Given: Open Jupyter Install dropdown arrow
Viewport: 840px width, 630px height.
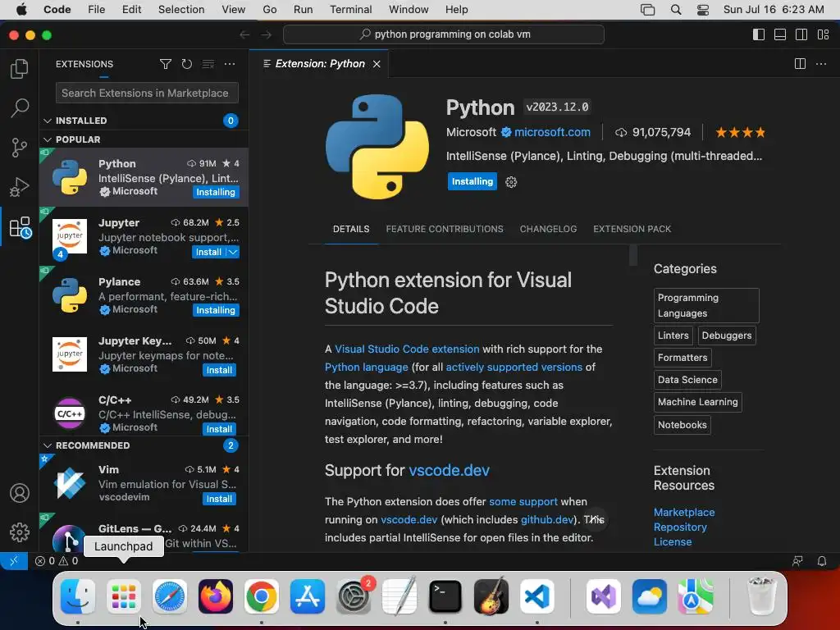Looking at the screenshot, I should tap(233, 253).
